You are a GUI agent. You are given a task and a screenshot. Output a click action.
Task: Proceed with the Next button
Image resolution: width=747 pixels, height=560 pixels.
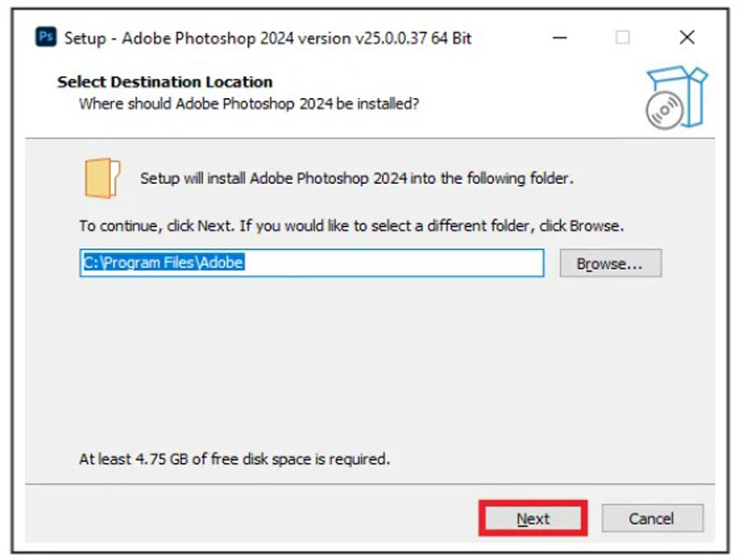pos(533,519)
